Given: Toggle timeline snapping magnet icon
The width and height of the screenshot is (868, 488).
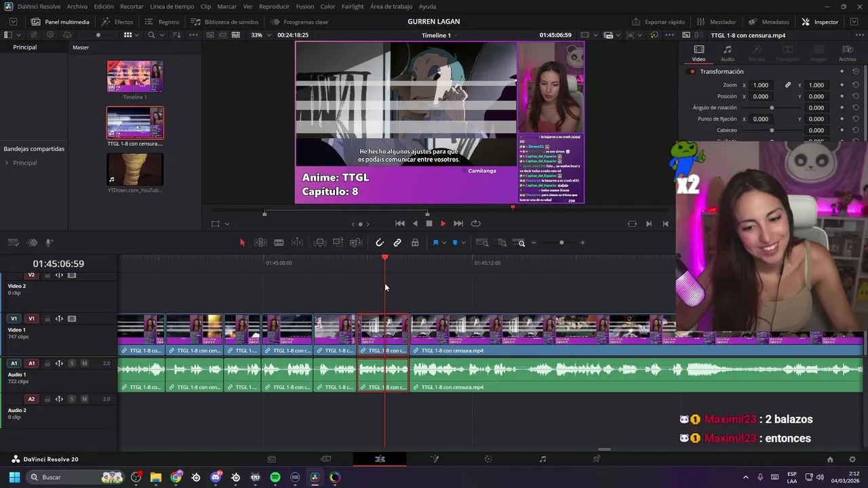Looking at the screenshot, I should point(380,243).
